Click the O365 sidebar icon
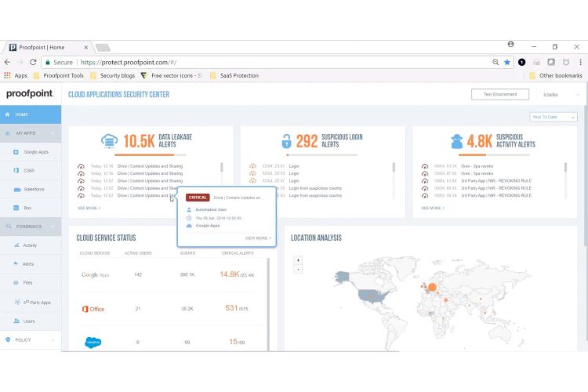The width and height of the screenshot is (588, 392). pyautogui.click(x=16, y=170)
